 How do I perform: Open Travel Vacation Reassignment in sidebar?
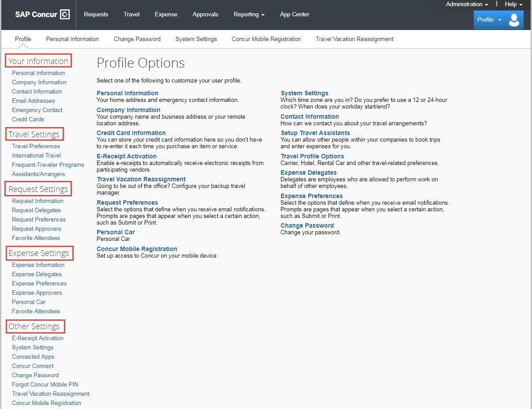tap(51, 394)
